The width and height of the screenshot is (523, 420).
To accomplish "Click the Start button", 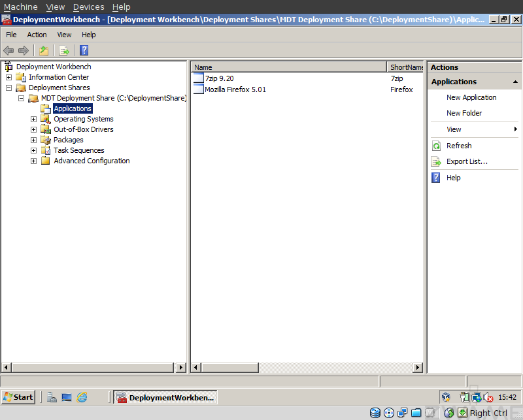I will (x=18, y=397).
